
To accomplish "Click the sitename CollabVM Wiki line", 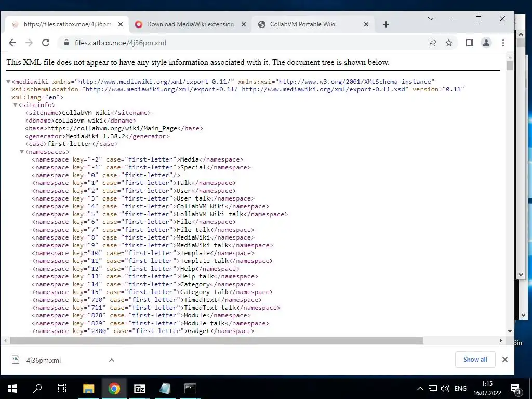I will point(88,113).
